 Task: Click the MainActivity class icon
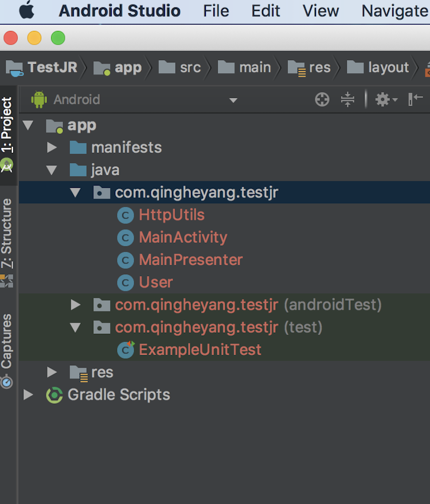126,238
